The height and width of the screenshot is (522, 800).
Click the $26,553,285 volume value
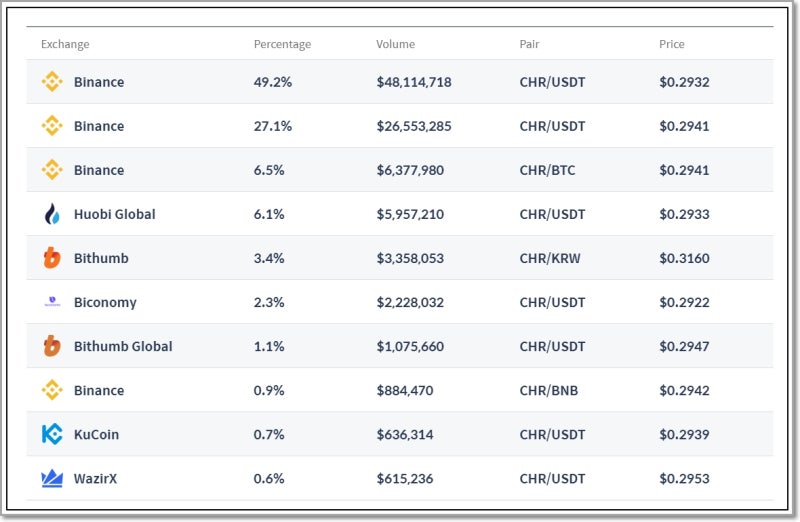click(414, 126)
